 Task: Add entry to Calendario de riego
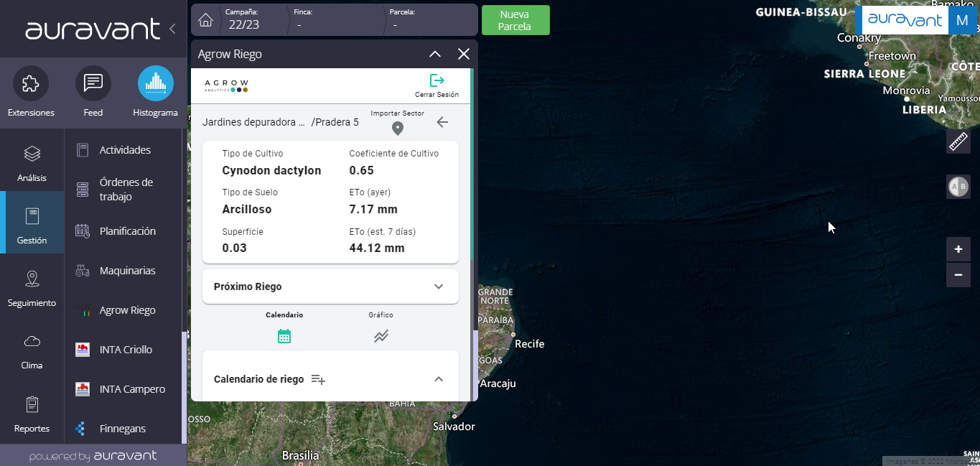point(318,379)
